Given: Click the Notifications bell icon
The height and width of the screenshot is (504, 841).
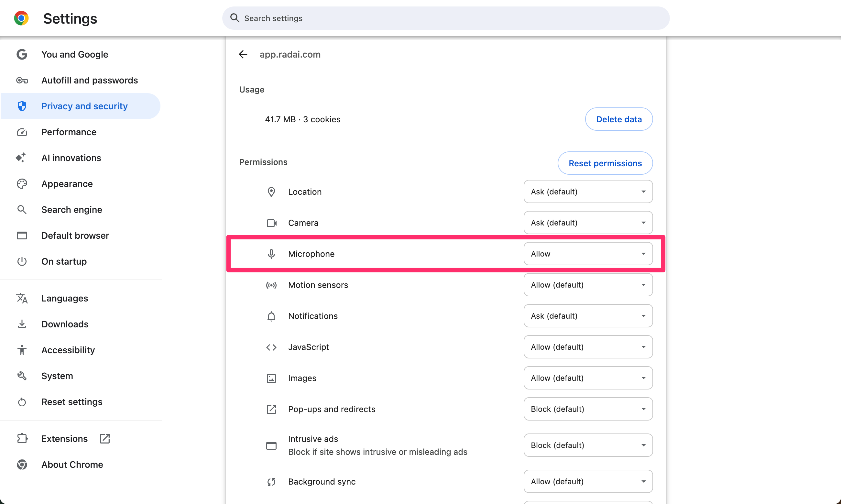Looking at the screenshot, I should pyautogui.click(x=271, y=316).
